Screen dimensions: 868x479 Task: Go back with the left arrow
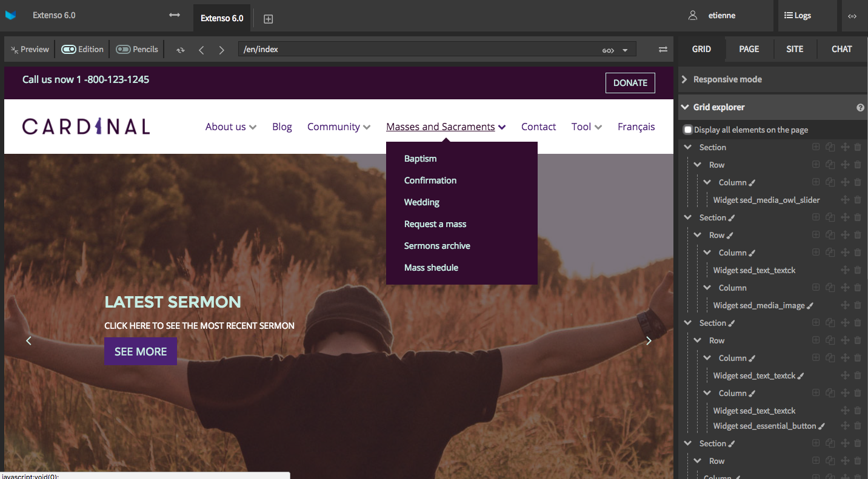pyautogui.click(x=201, y=50)
